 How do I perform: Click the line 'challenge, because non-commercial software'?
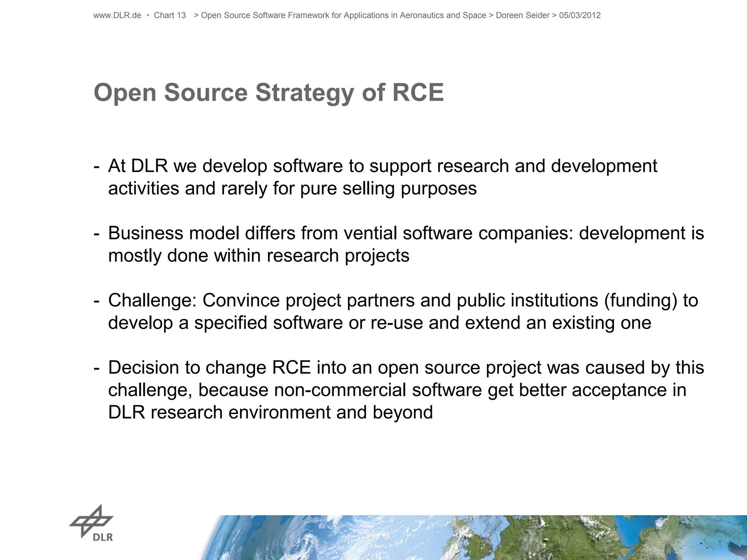coord(397,390)
